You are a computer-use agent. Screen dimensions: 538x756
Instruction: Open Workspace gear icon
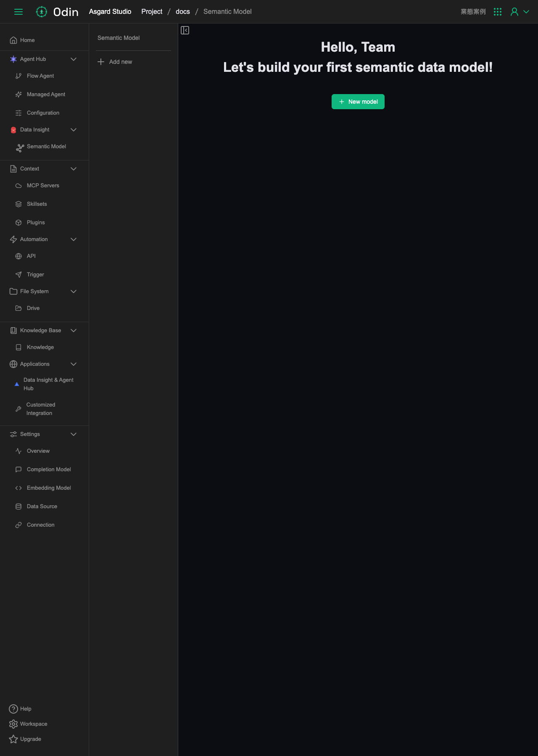[x=13, y=724]
